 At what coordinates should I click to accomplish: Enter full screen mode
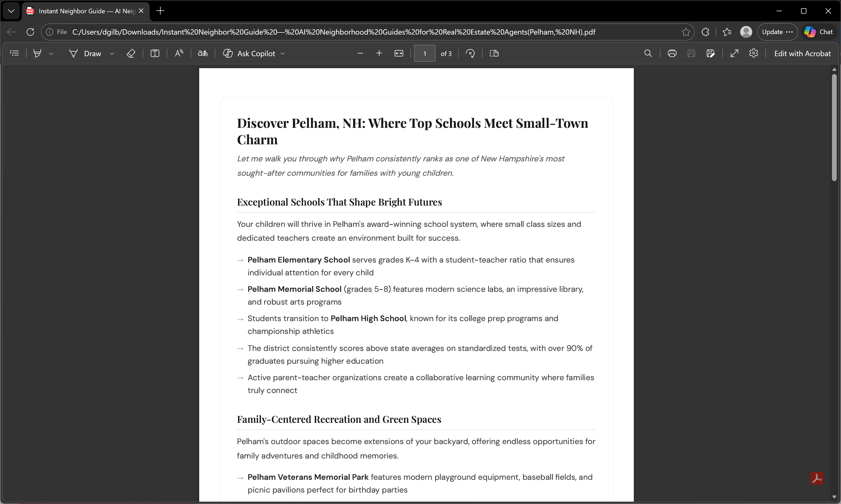click(734, 53)
